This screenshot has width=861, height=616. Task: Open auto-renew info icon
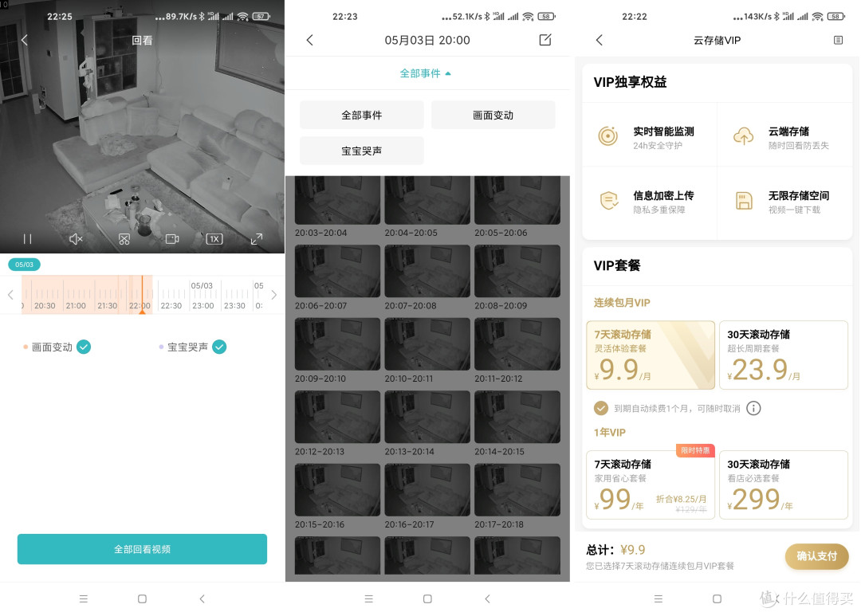click(x=753, y=409)
